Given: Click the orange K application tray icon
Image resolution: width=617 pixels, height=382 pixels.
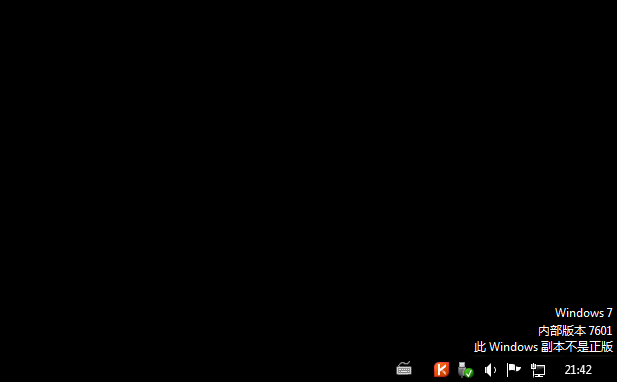Looking at the screenshot, I should point(441,369).
